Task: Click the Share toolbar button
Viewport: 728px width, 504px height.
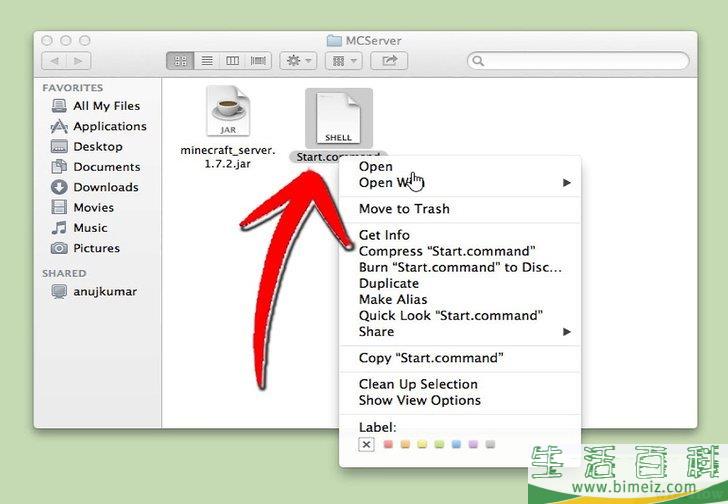Action: pyautogui.click(x=389, y=61)
